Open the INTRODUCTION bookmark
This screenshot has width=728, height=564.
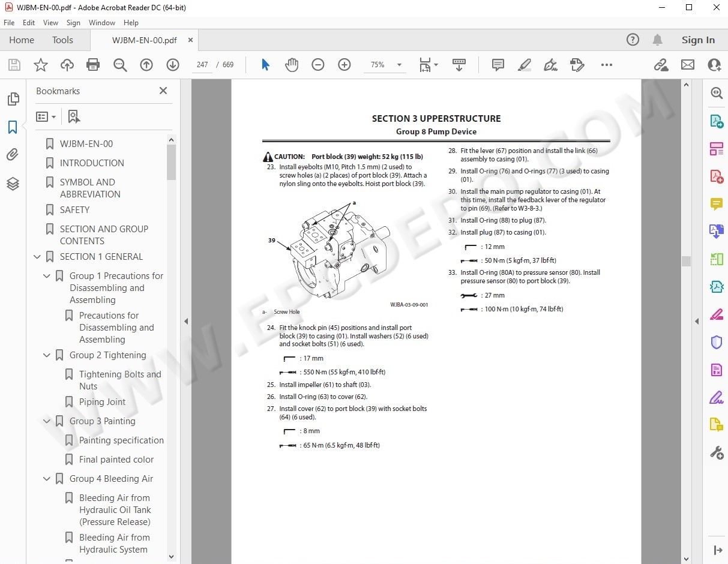(92, 163)
